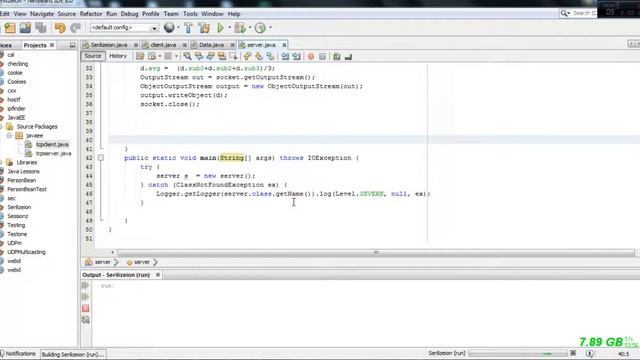640x360 pixels.
Task: Switch to Data.java tab
Action: tap(211, 45)
